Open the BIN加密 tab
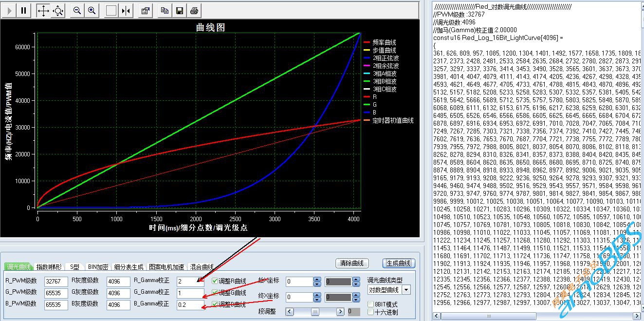 coord(98,267)
